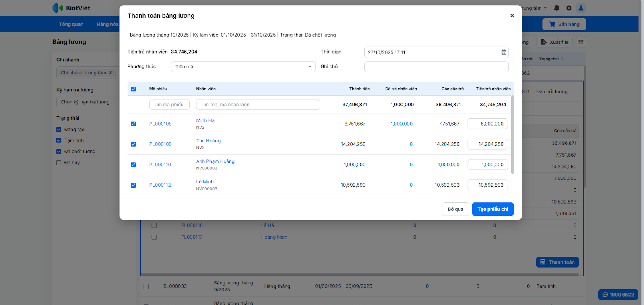Image resolution: width=644 pixels, height=305 pixels.
Task: Click the column layout options icon
Action: (x=580, y=42)
